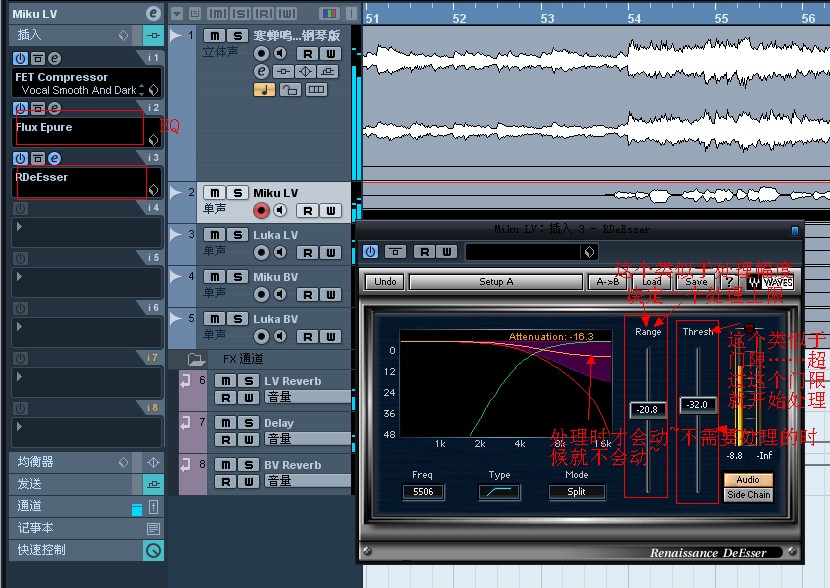Lock track 1 with the lock icon

pos(290,89)
